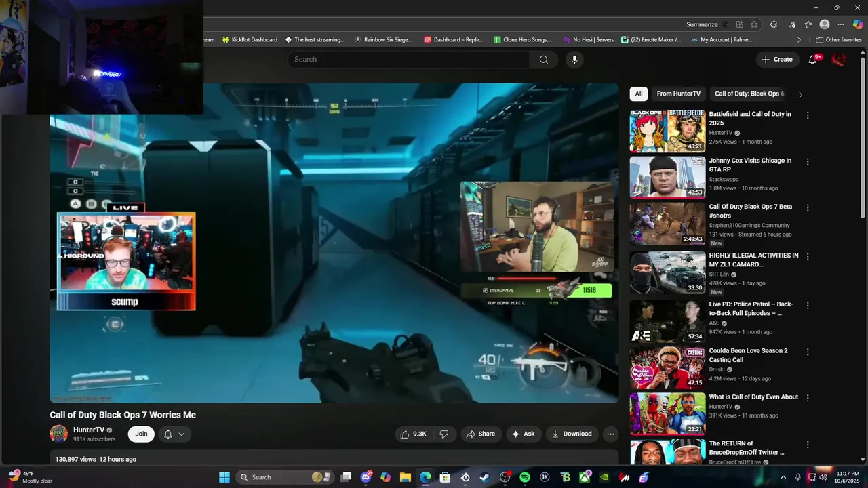Click the YouTube search input field
This screenshot has height=488, width=868.
point(410,60)
